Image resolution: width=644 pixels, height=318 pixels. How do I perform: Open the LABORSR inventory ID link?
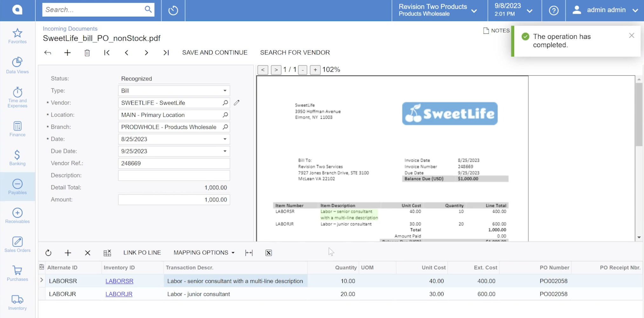(119, 281)
